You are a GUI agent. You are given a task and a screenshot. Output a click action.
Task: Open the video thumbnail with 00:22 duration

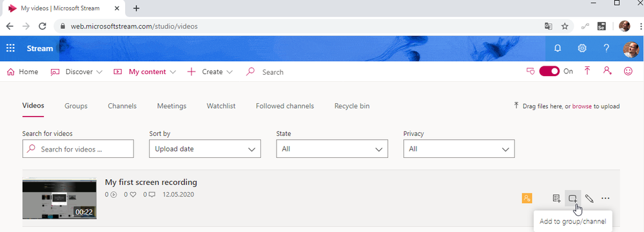pos(59,198)
